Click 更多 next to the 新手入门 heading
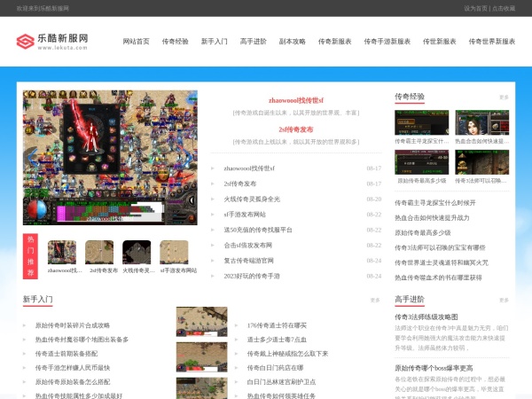Viewport: 532px width, 399px height. click(x=375, y=301)
